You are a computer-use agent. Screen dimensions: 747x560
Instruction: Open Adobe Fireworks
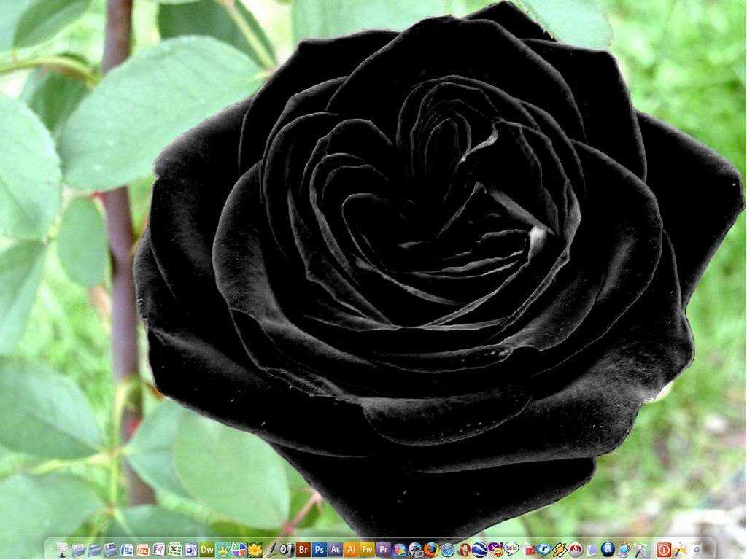(367, 549)
